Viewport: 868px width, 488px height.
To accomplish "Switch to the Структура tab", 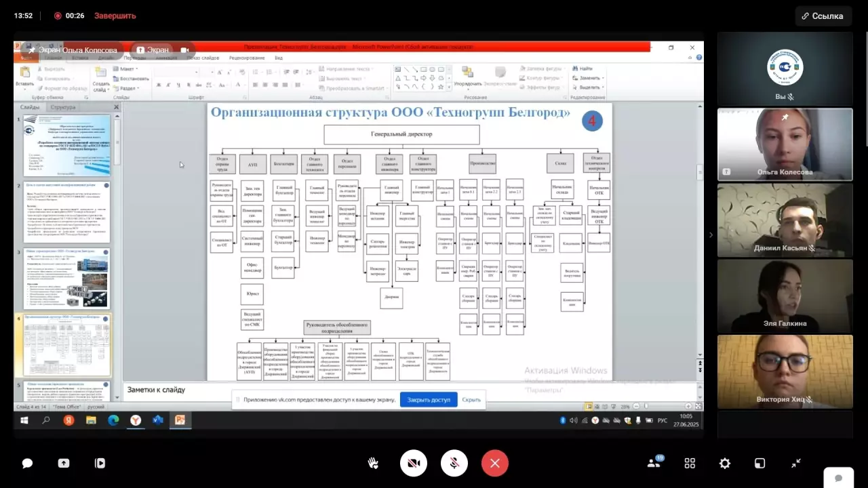I will 63,107.
